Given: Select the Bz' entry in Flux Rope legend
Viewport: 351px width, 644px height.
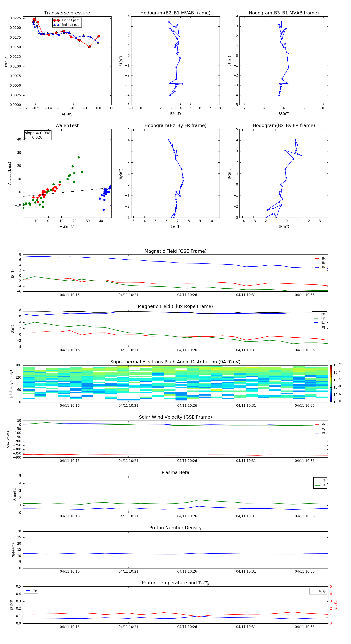Looking at the screenshot, I should click(x=320, y=323).
